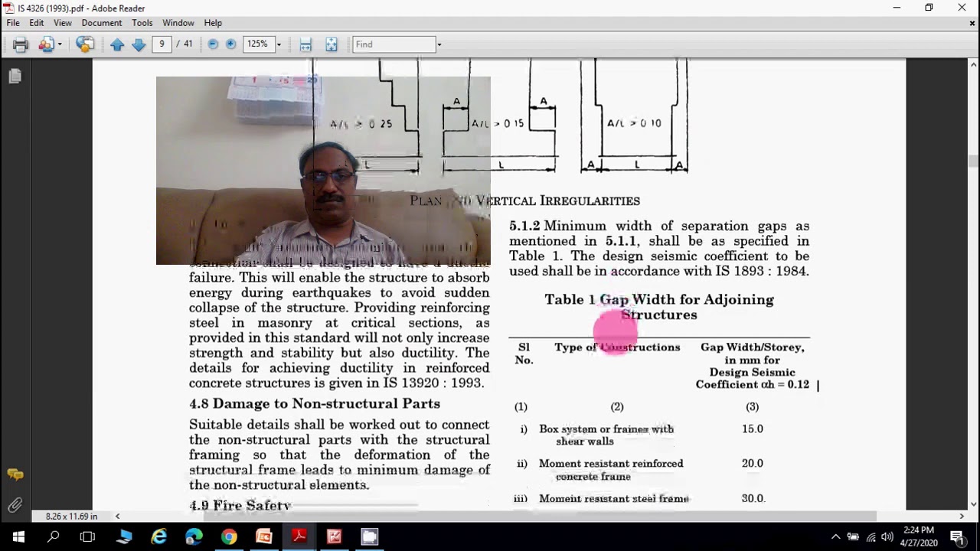Click the Table 1 Gap Width for Adjoining Structures title
Screen dimensions: 980x551
coord(659,307)
